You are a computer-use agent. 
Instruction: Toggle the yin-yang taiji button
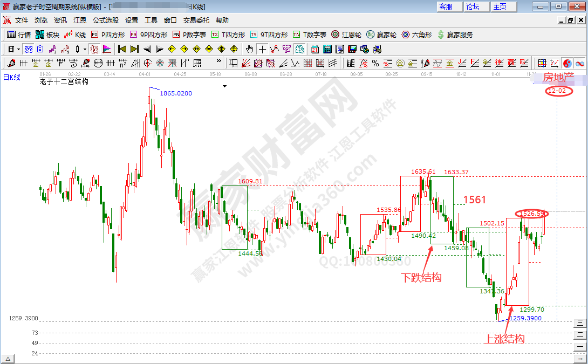tap(568, 63)
